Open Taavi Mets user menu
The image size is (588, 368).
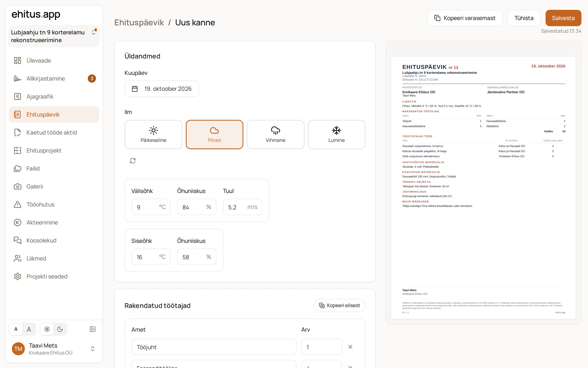(x=54, y=349)
